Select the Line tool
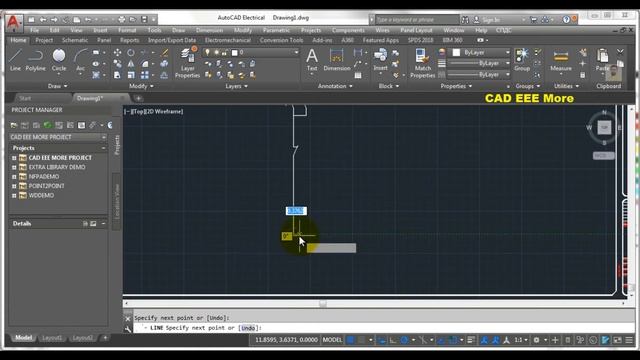The height and width of the screenshot is (360, 640). pyautogui.click(x=15, y=60)
